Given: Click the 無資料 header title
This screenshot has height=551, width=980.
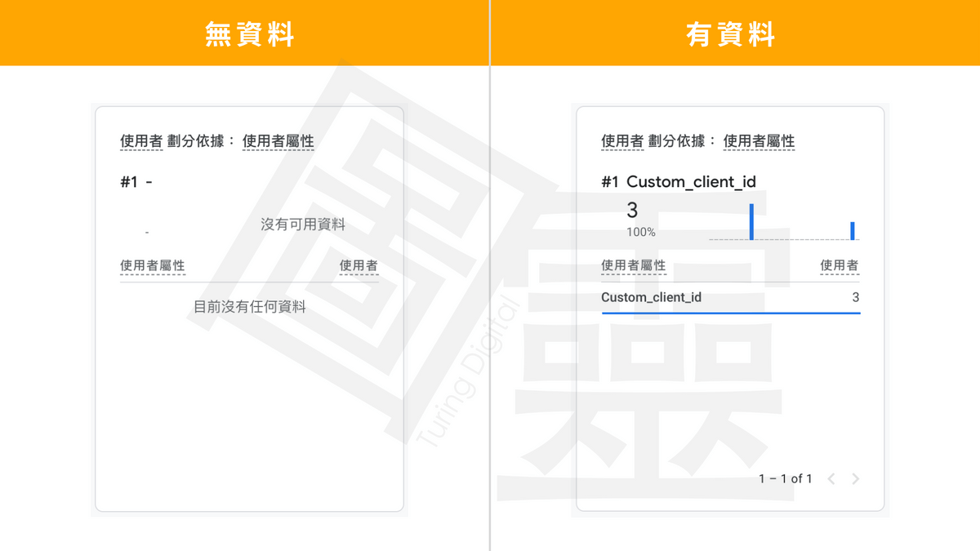Looking at the screenshot, I should [x=249, y=34].
